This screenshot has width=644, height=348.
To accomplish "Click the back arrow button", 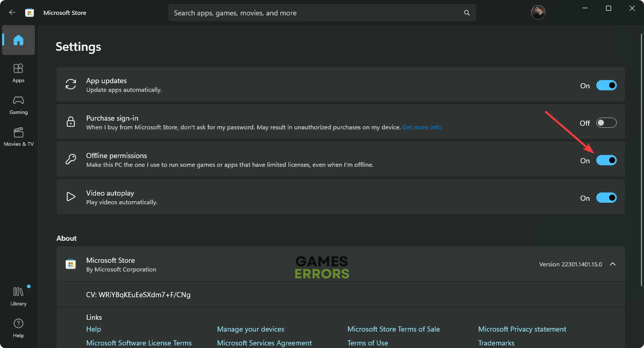I will 12,12.
